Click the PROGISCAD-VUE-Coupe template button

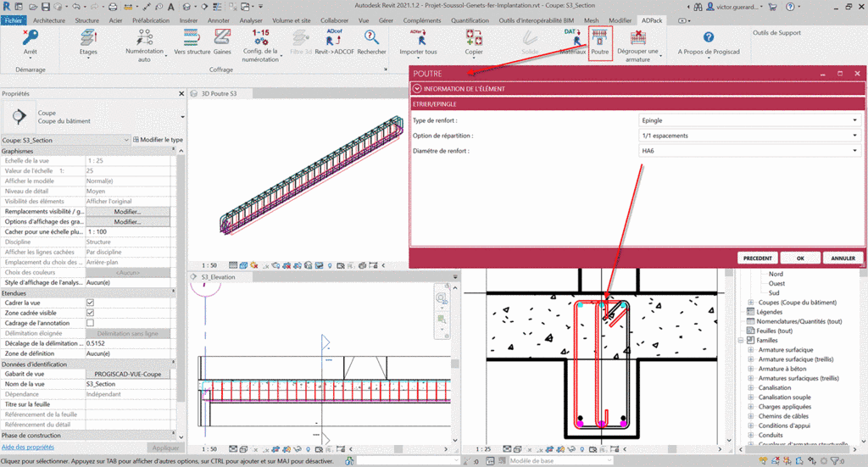127,374
